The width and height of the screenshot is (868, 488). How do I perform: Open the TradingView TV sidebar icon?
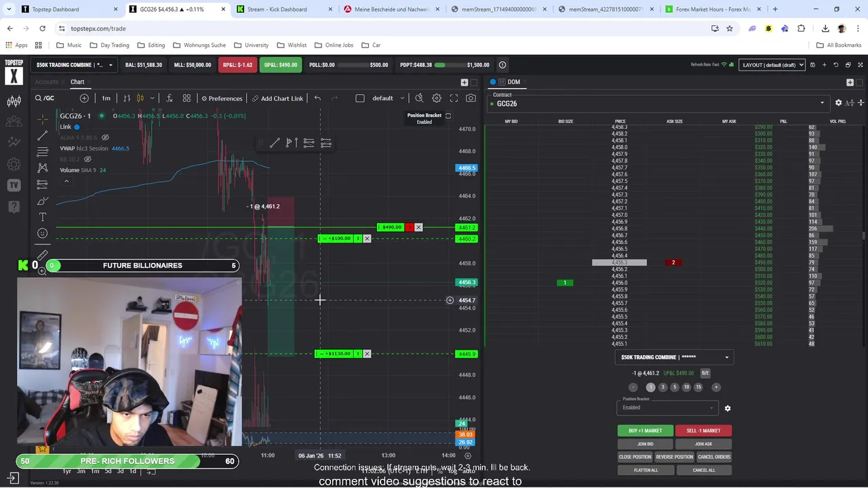tap(14, 185)
